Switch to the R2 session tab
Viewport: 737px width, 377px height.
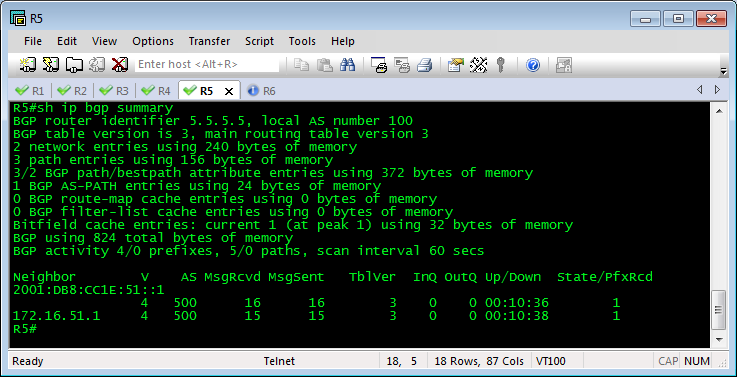point(72,91)
